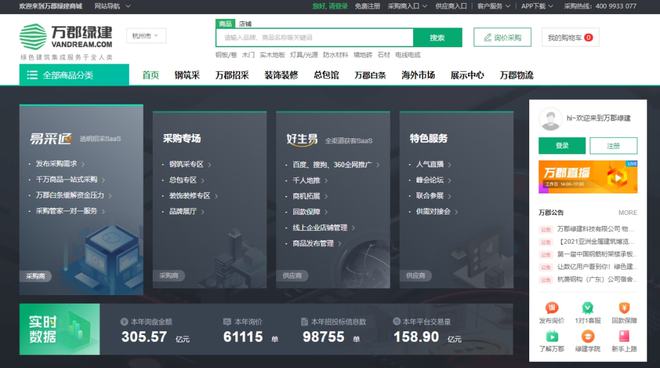Click the 灯具/光源 hot keyword
The image size is (660, 368).
click(x=304, y=55)
